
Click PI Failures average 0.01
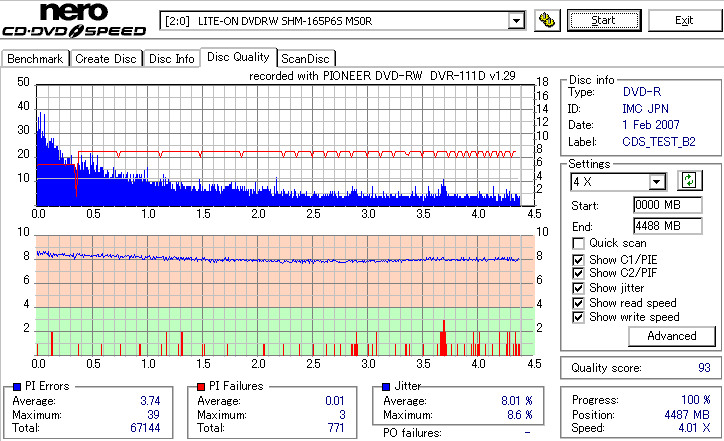335,401
